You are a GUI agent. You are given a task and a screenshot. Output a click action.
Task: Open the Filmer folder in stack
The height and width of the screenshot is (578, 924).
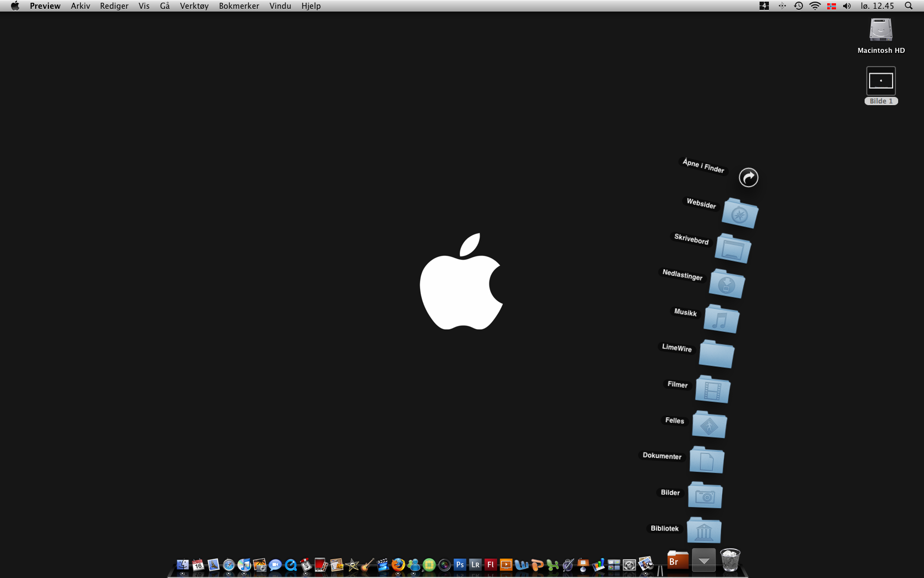[x=713, y=389]
